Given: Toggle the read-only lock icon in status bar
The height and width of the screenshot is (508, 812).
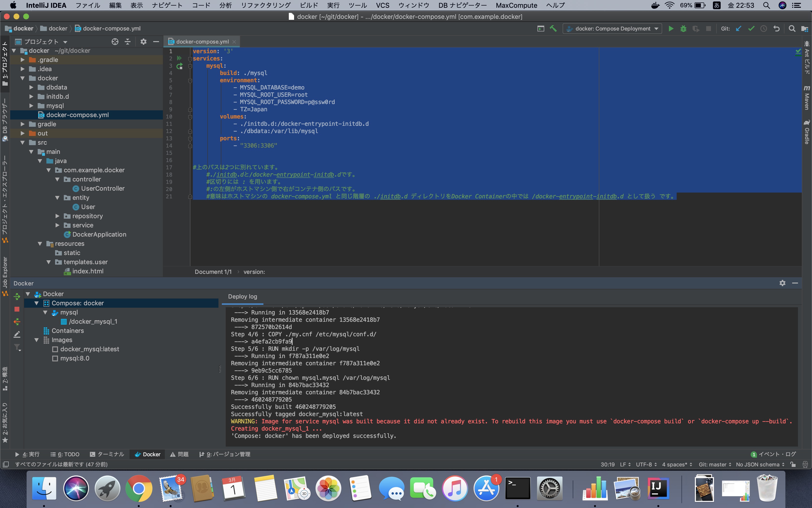Looking at the screenshot, I should [x=793, y=464].
